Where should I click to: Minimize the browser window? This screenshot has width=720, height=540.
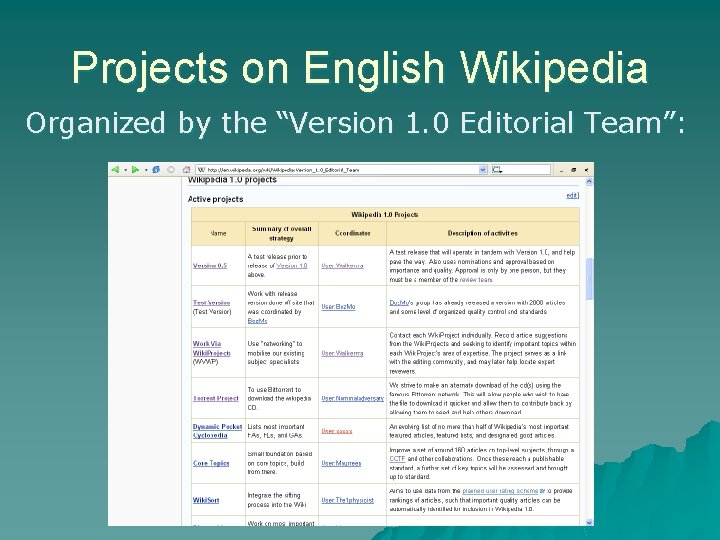point(562,170)
